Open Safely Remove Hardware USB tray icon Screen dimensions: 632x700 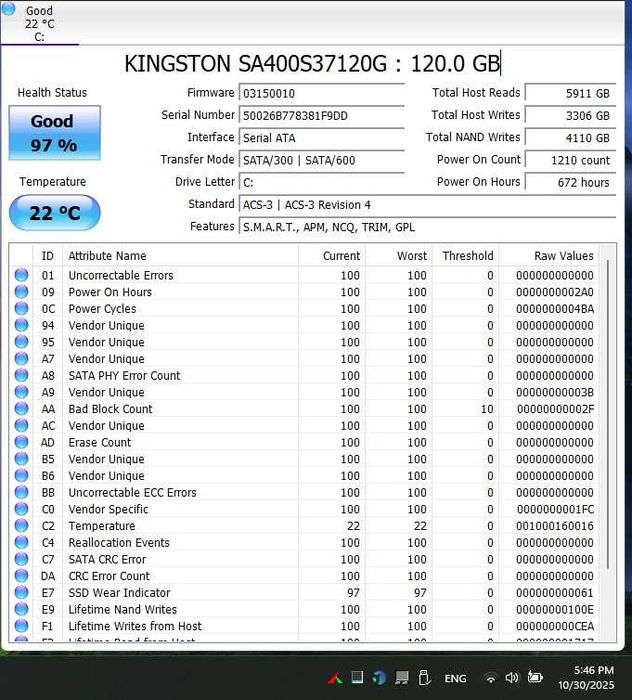(424, 678)
